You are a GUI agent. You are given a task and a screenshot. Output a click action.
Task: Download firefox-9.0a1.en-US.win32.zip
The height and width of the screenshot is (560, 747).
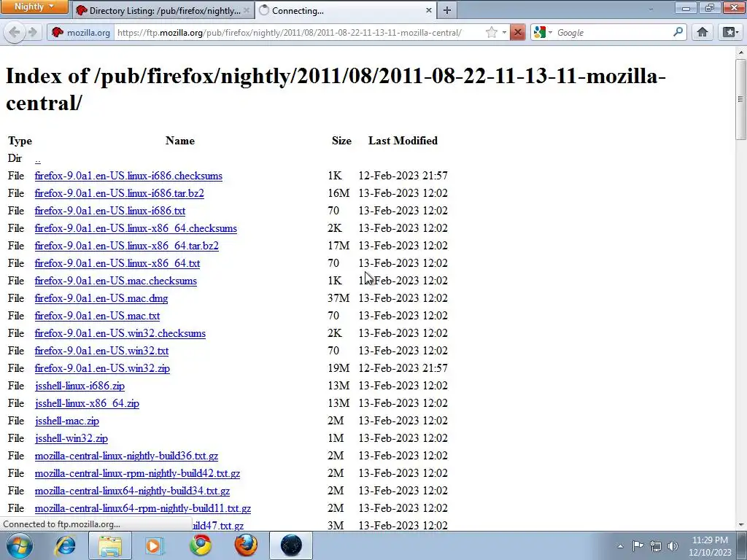pos(102,368)
